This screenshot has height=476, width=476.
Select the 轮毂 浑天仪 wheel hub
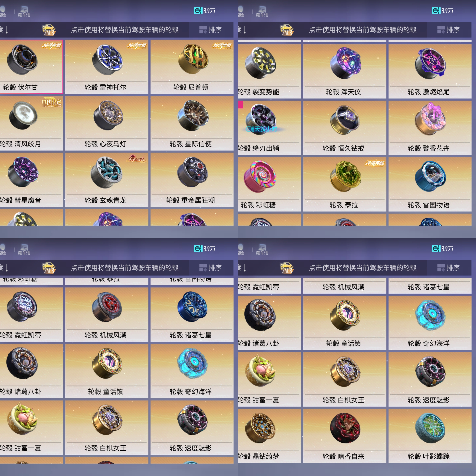click(345, 71)
